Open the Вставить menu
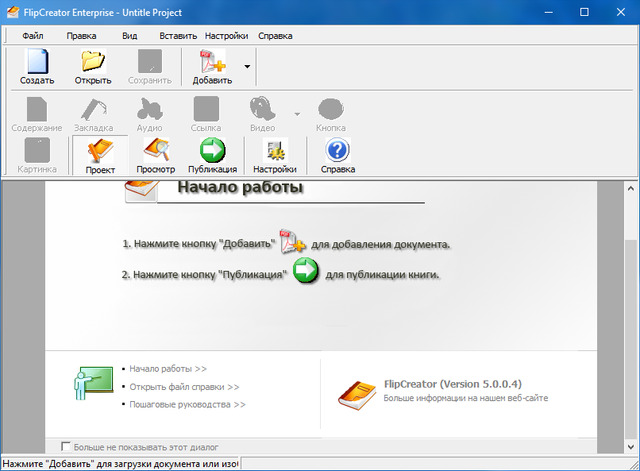Image resolution: width=640 pixels, height=471 pixels. tap(177, 36)
